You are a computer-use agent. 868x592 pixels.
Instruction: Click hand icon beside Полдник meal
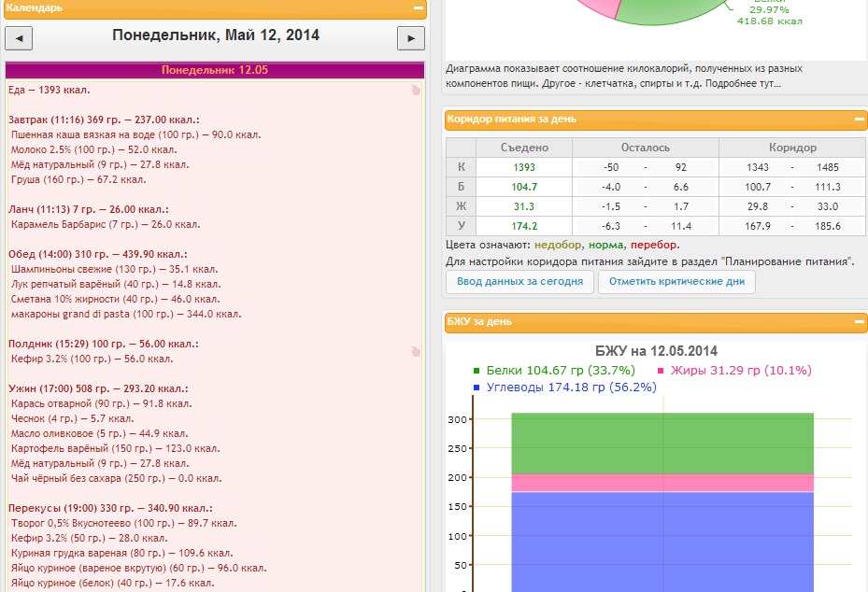416,352
